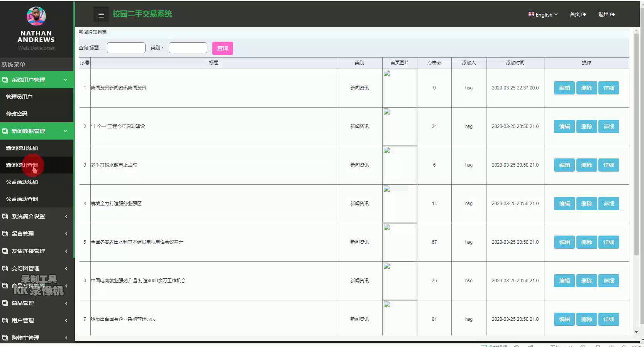This screenshot has height=347, width=644.
Task: Click the 点击率 column header
Action: [x=434, y=63]
